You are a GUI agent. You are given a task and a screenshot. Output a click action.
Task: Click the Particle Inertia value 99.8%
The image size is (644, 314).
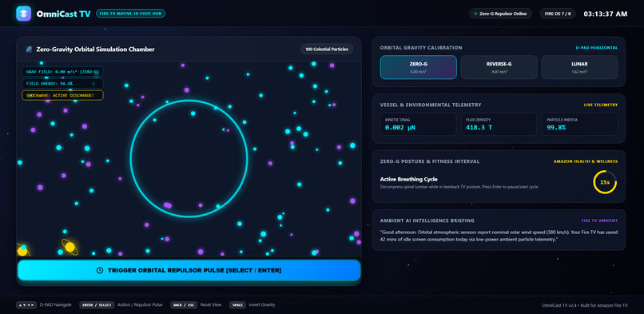coord(555,128)
